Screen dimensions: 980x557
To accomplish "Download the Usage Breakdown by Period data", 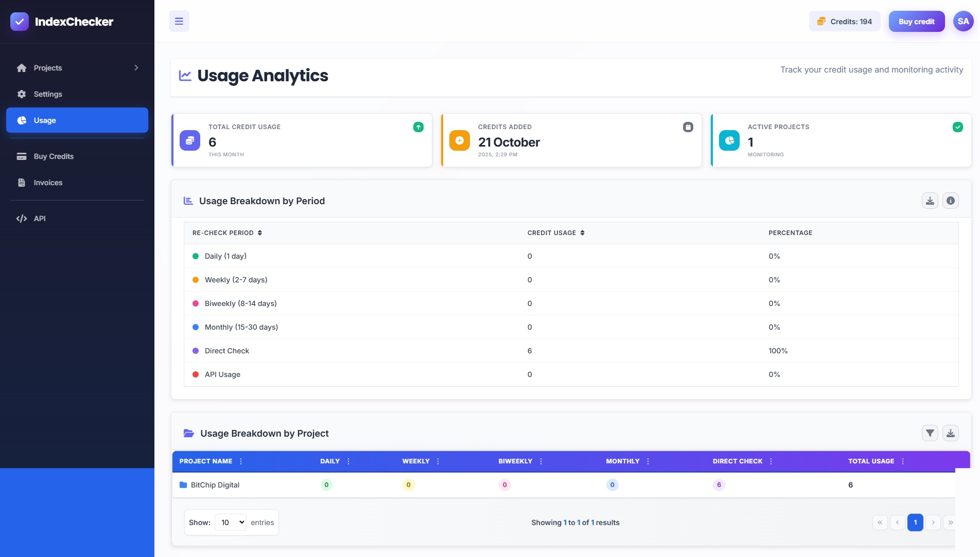I will (930, 201).
